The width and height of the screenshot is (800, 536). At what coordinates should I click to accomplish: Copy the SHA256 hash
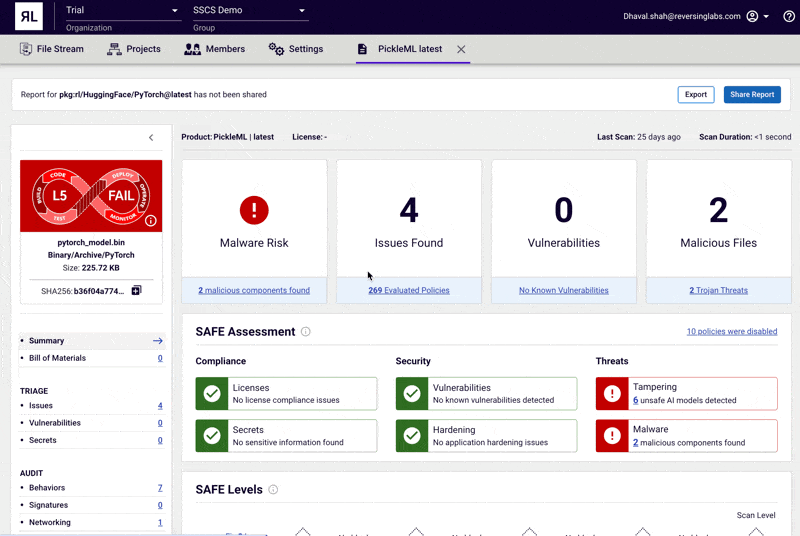136,290
